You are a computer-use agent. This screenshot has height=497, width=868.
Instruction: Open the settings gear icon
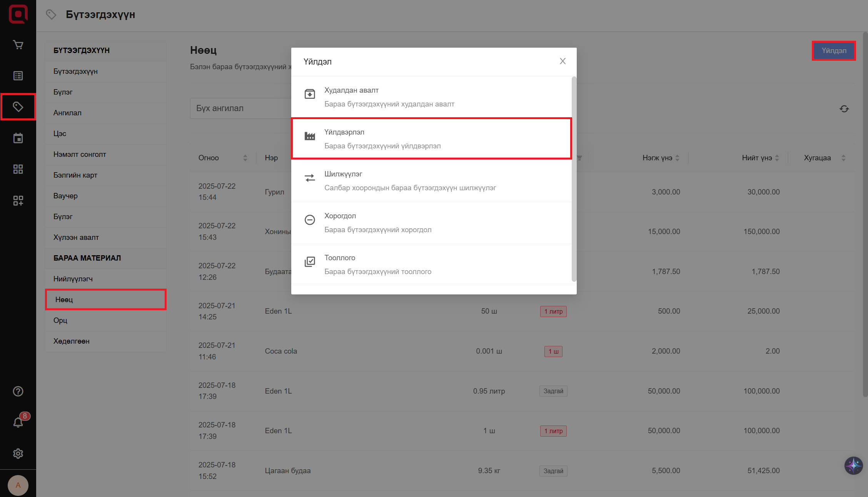(18, 454)
